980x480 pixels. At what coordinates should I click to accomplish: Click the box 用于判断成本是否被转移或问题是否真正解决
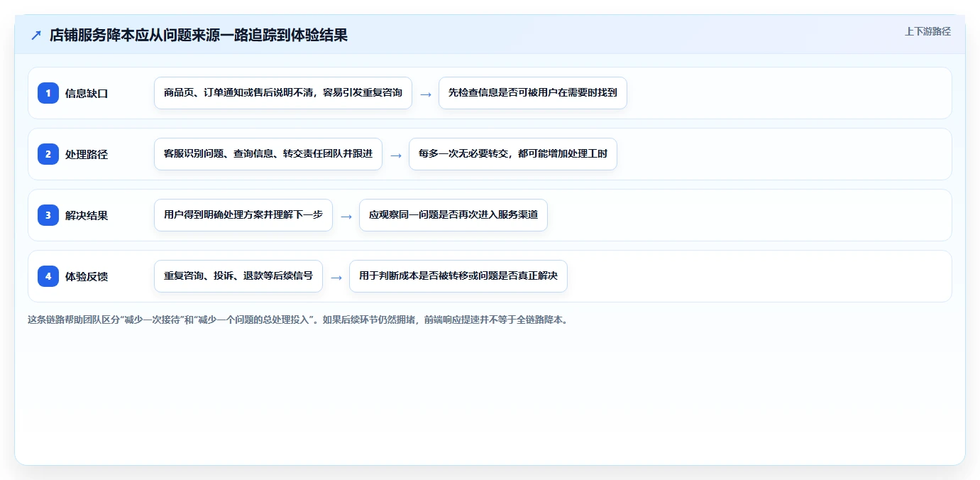[x=458, y=276]
